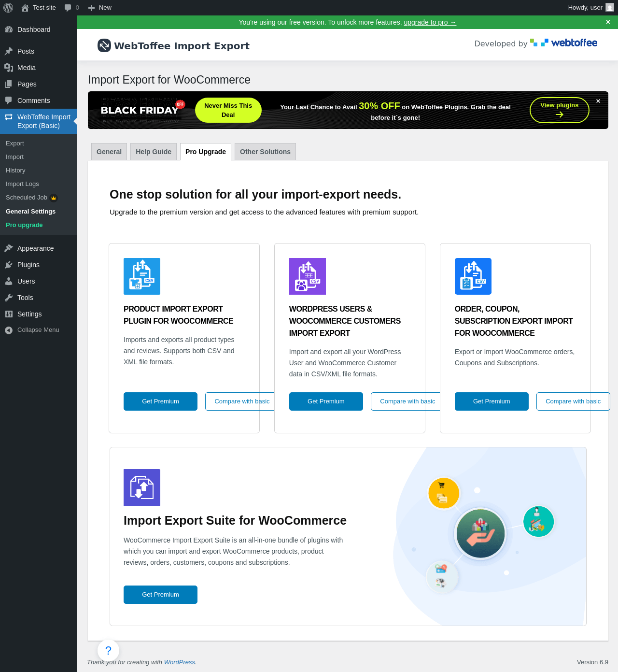Switch to the General tab

coord(109,152)
